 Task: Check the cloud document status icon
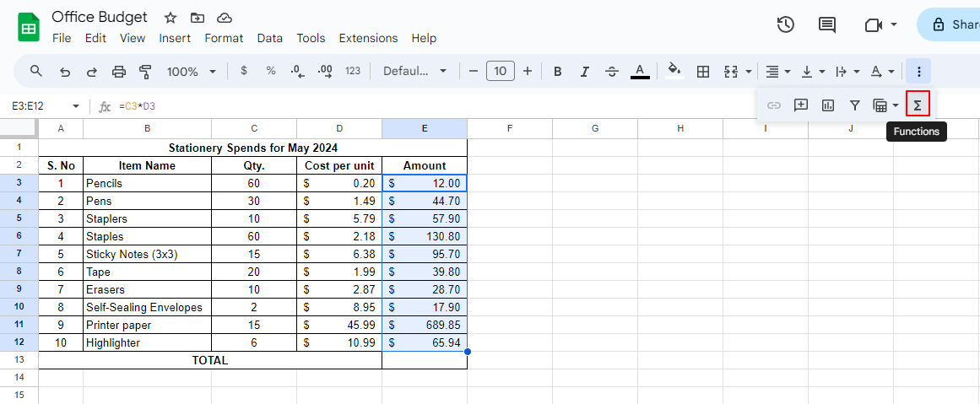225,18
